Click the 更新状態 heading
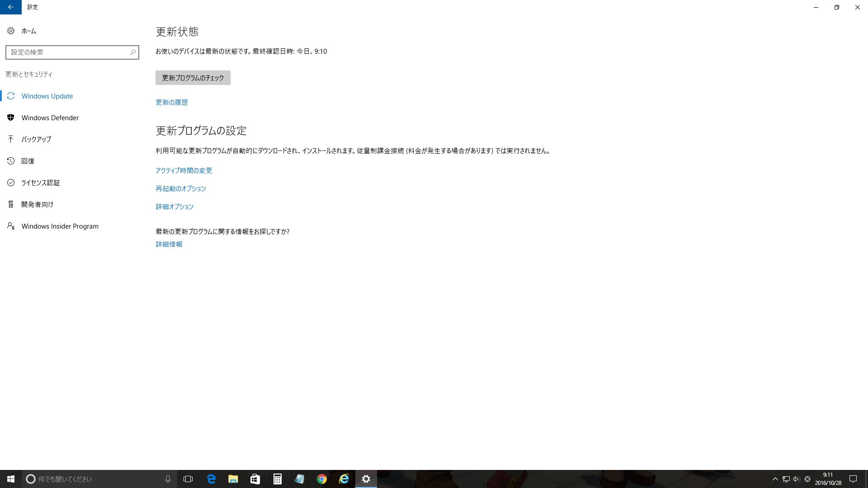Image resolution: width=868 pixels, height=488 pixels. pos(177,32)
